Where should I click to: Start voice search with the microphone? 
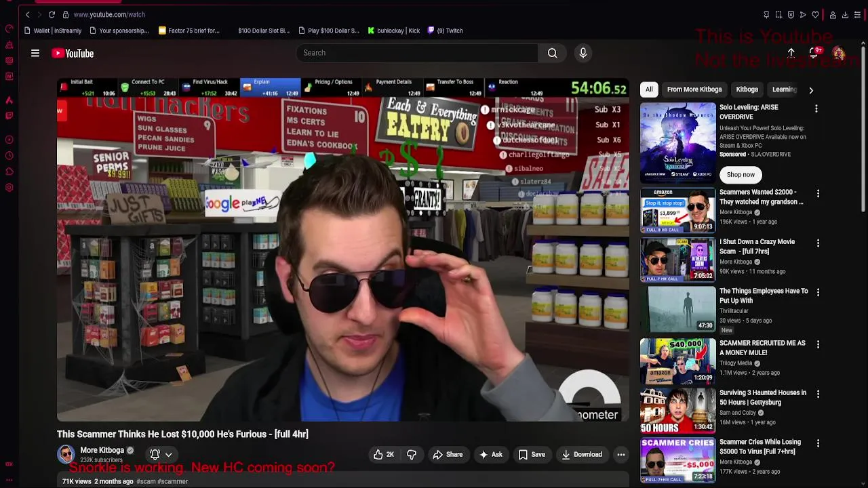583,53
